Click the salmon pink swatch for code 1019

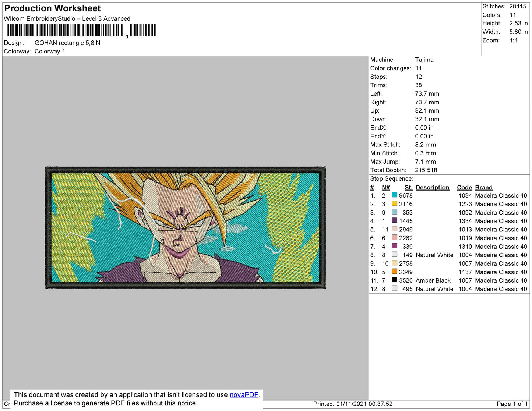[394, 238]
